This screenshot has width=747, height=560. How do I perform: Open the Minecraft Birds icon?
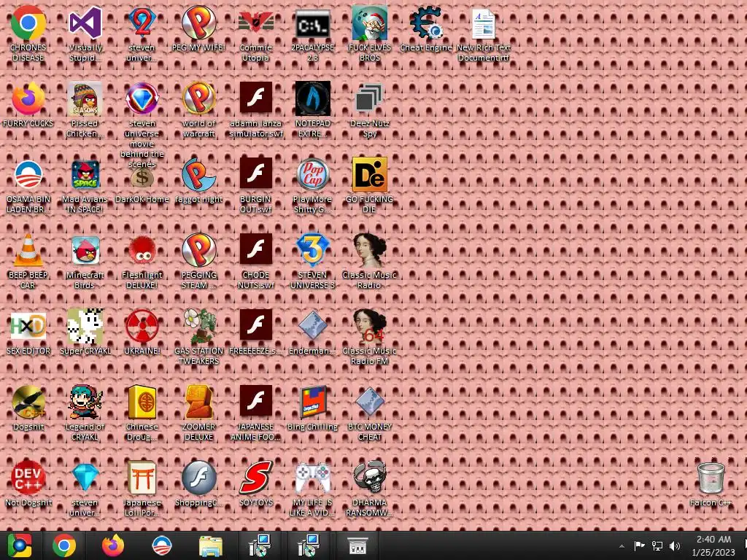[85, 261]
